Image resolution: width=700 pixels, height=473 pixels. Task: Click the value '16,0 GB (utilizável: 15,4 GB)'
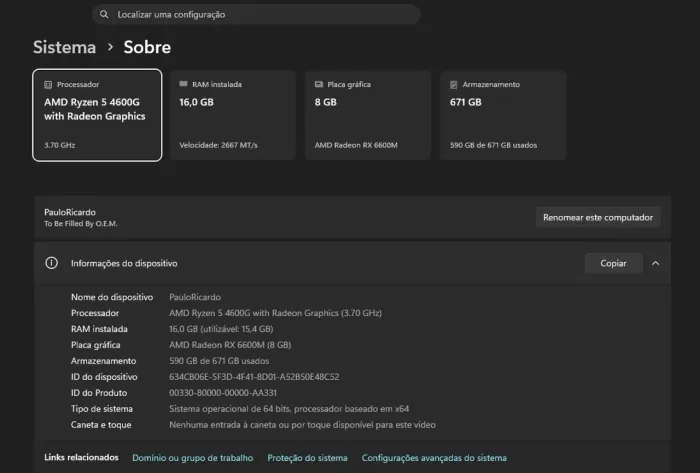221,329
